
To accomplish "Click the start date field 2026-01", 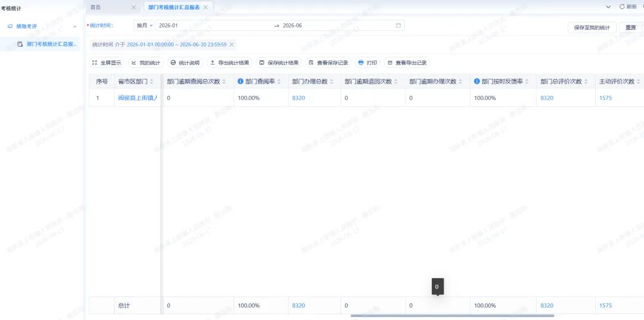I will click(x=168, y=26).
